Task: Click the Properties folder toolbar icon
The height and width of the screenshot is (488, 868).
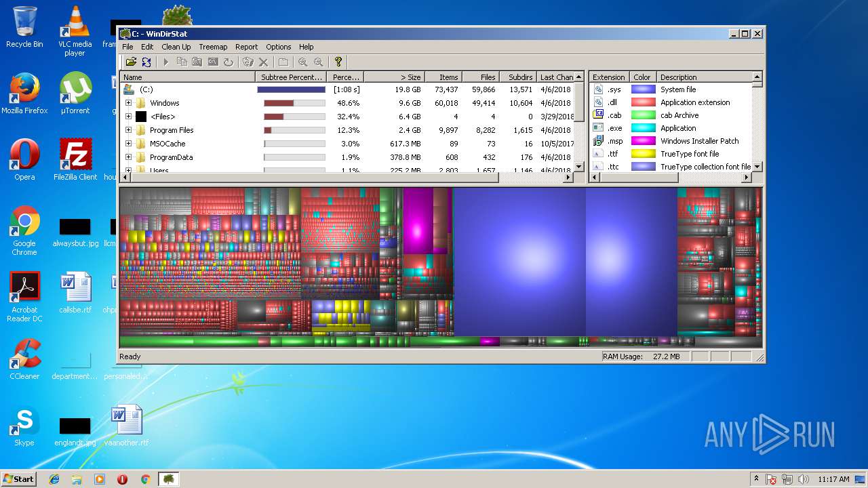Action: click(x=283, y=62)
